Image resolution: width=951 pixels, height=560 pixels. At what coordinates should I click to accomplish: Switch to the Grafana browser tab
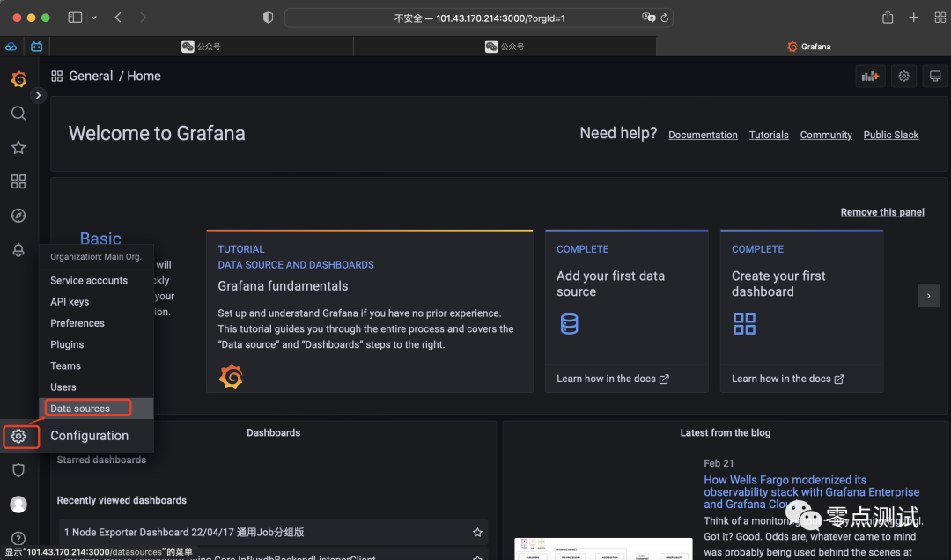pos(804,46)
